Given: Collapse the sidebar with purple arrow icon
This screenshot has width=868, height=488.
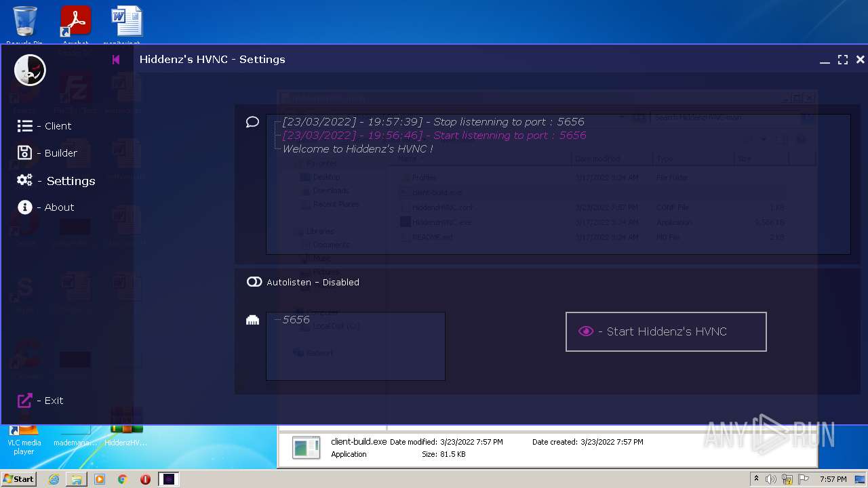Looking at the screenshot, I should [116, 60].
